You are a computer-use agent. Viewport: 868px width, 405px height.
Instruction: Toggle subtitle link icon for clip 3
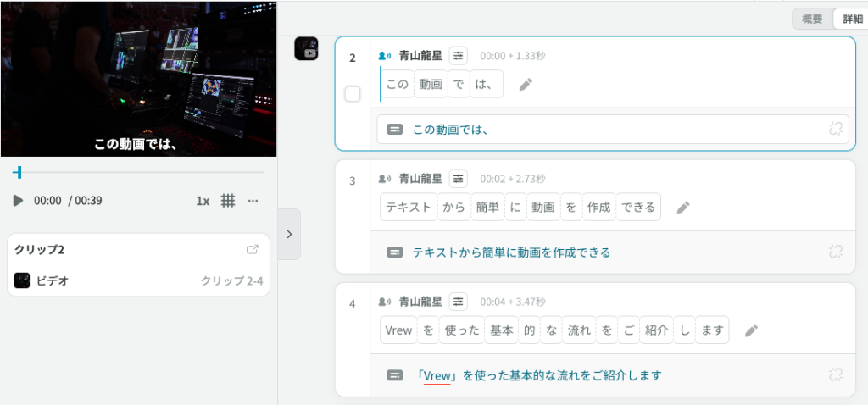[835, 252]
